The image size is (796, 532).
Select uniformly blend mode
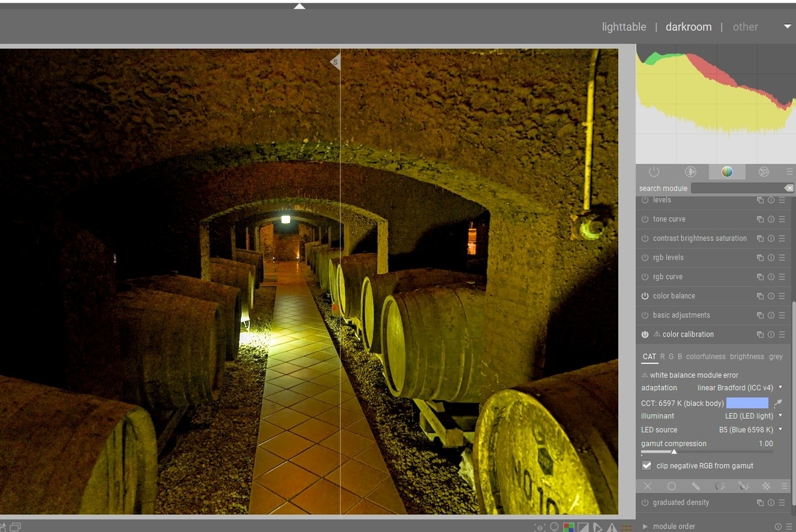tap(671, 486)
